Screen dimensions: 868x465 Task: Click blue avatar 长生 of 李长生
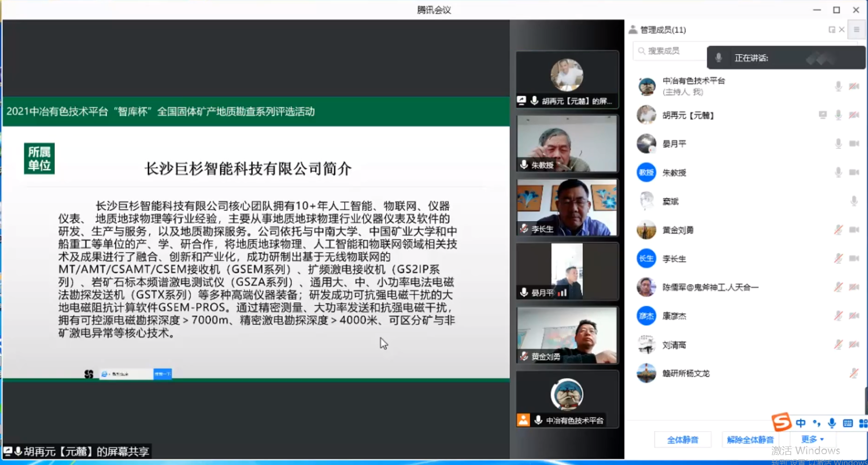coord(646,259)
